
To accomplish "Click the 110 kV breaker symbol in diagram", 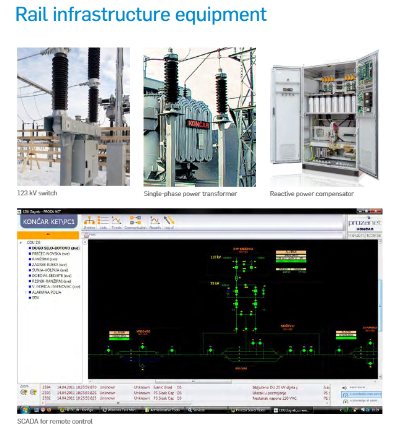I will [236, 267].
